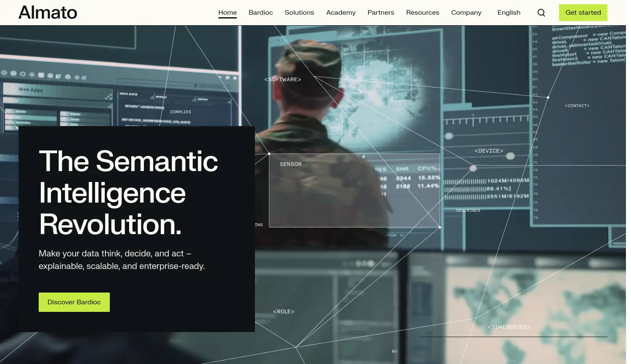Open the Solutions menu
The image size is (631, 364).
[300, 13]
